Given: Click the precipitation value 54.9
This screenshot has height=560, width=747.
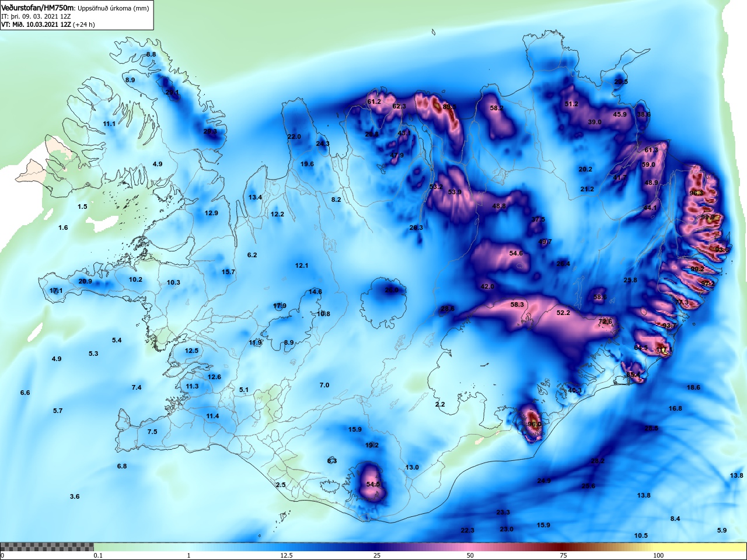Looking at the screenshot, I should (x=373, y=484).
